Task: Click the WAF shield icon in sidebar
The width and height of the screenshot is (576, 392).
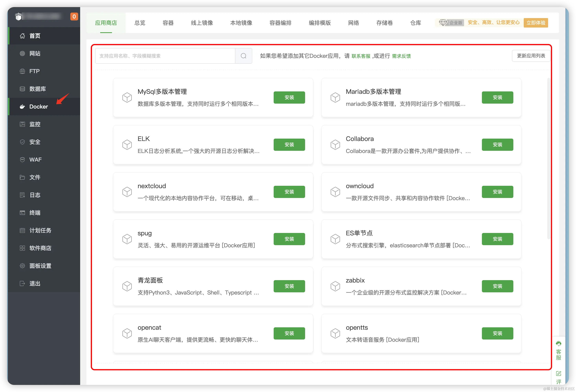Action: (22, 160)
